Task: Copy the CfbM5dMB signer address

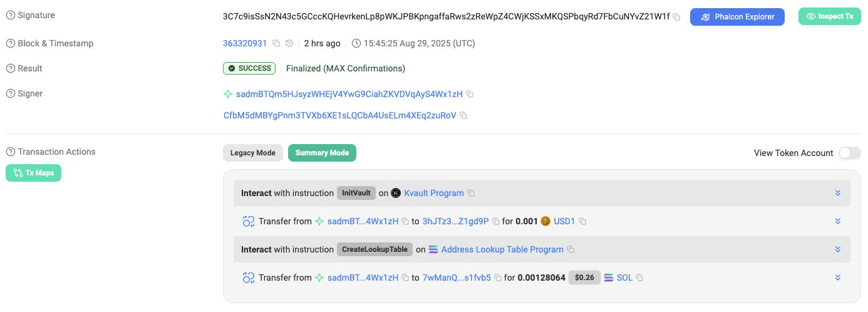Action: point(463,116)
